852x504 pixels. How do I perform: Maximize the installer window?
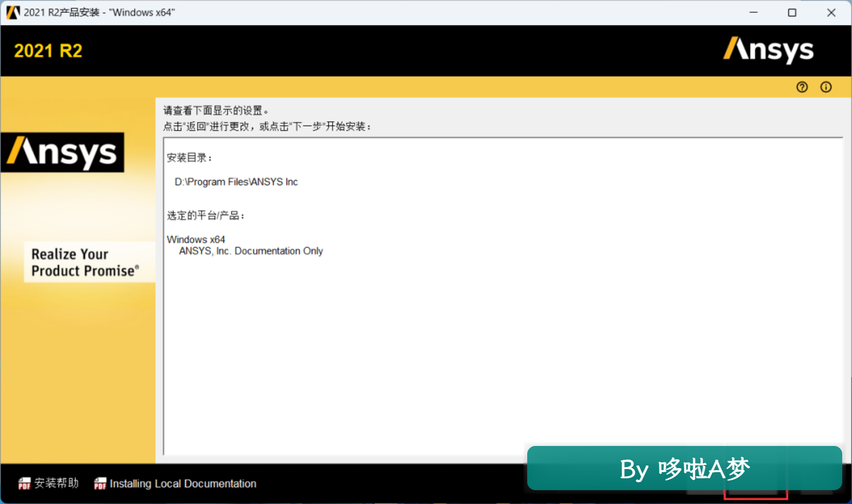792,12
